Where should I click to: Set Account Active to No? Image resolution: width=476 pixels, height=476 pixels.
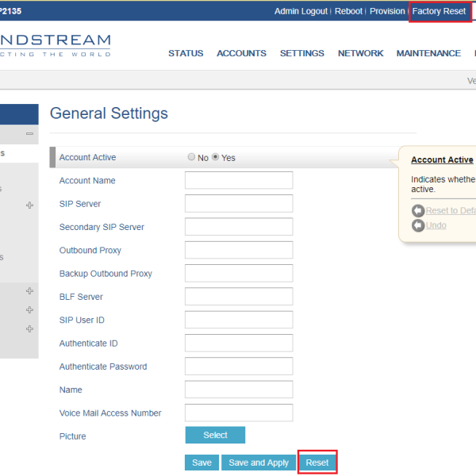(191, 157)
